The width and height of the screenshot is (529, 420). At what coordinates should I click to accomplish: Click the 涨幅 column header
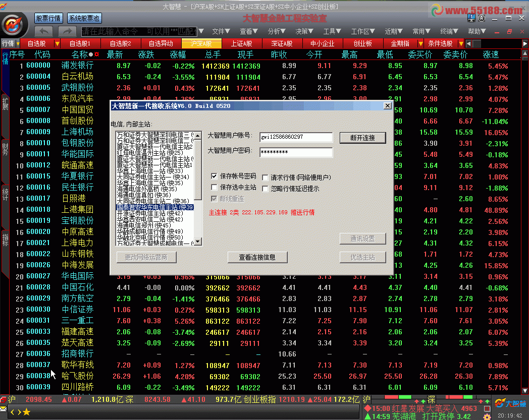[x=178, y=54]
